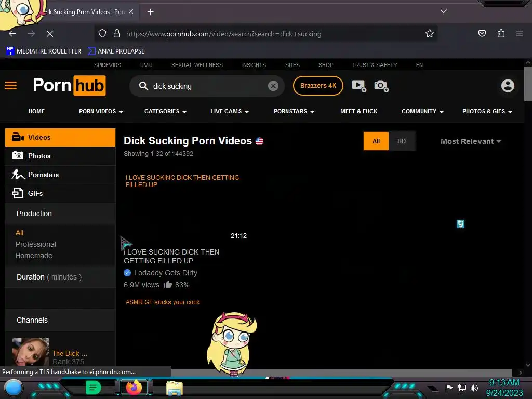
Task: Click the Brazzers 4K button
Action: [318, 86]
